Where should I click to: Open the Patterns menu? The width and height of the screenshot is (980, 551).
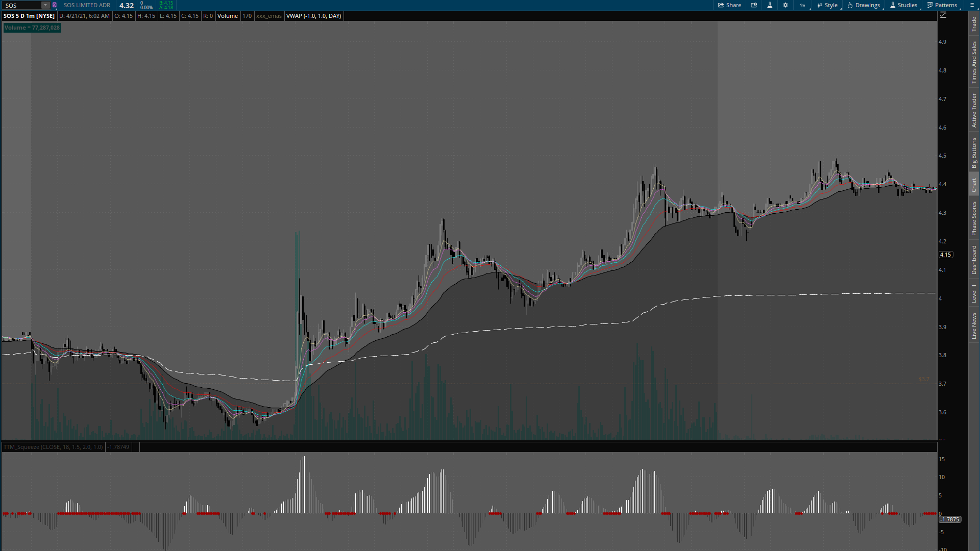coord(942,5)
